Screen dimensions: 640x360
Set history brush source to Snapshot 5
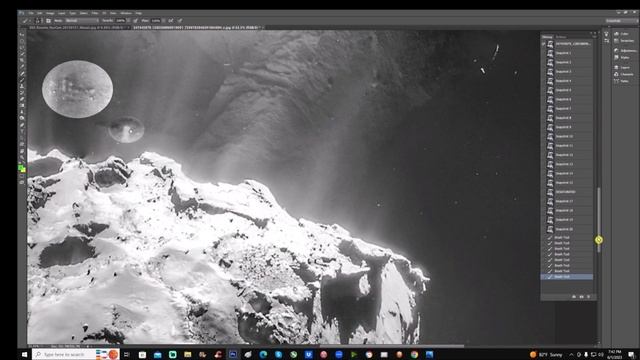543,90
